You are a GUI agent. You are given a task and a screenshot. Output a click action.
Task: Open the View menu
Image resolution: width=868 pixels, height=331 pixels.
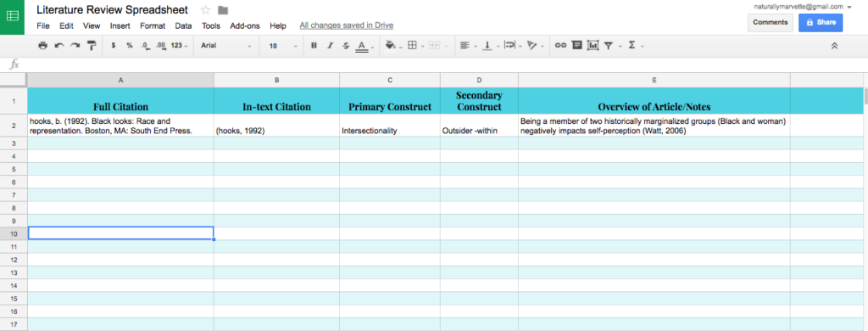[x=92, y=25]
